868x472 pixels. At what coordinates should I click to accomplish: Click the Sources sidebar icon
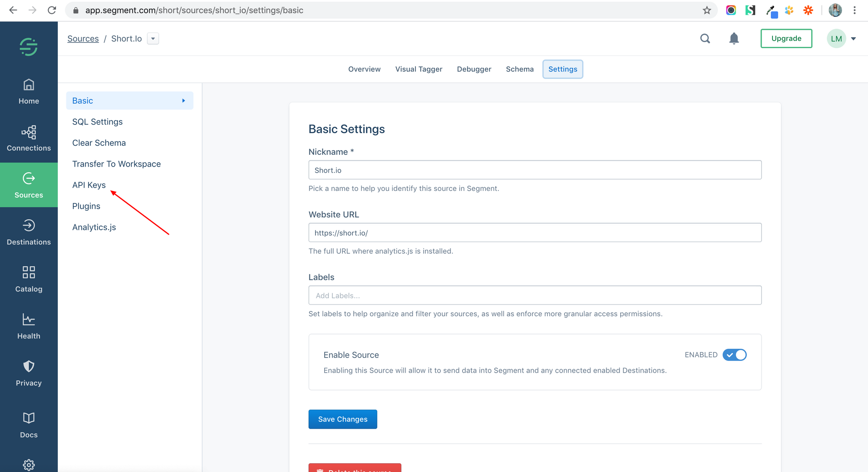(x=28, y=184)
